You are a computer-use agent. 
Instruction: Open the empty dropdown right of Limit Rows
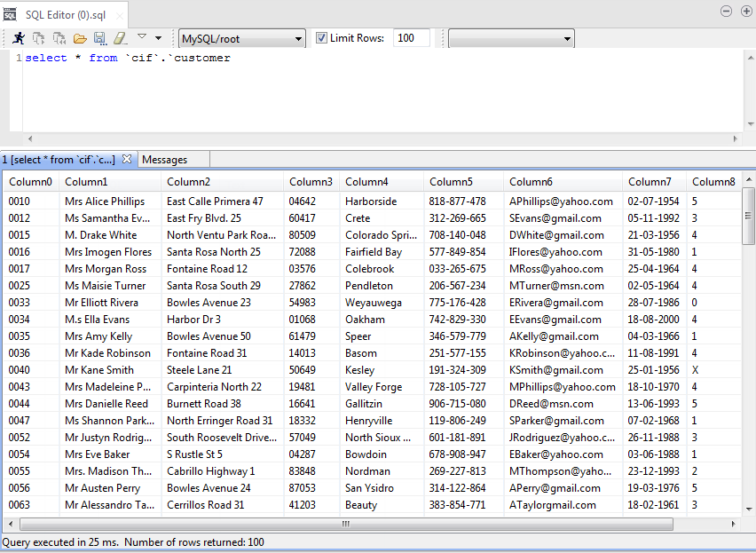pyautogui.click(x=511, y=38)
